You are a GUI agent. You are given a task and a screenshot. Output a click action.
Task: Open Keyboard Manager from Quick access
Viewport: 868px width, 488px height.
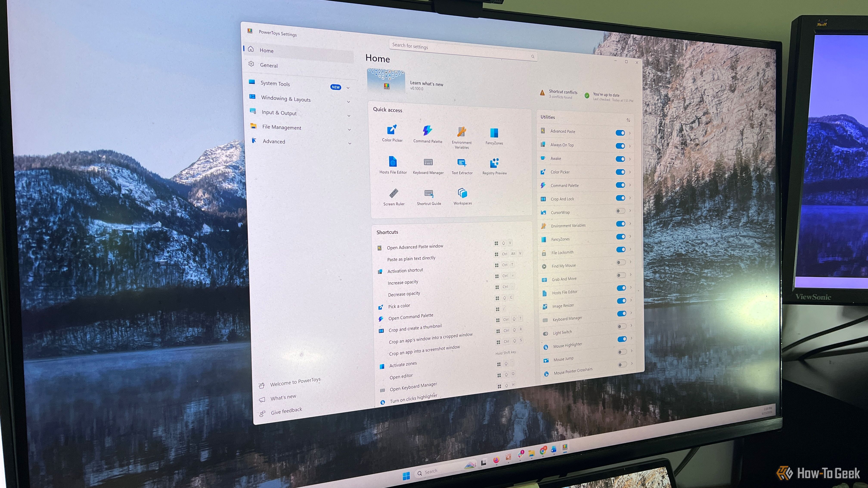tap(428, 166)
